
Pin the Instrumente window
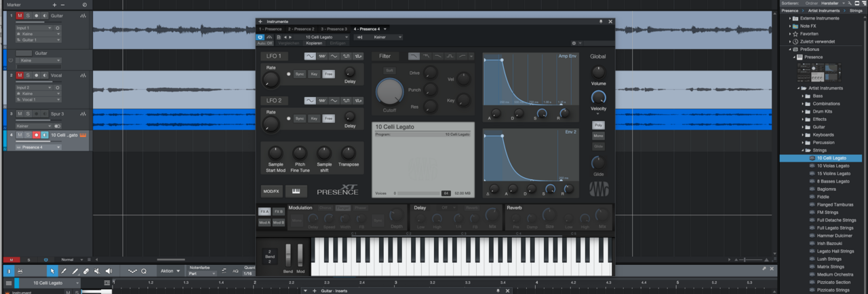click(601, 22)
